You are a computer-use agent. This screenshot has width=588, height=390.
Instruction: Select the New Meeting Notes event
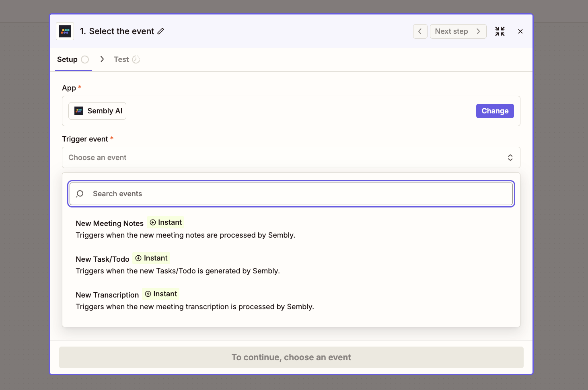291,229
